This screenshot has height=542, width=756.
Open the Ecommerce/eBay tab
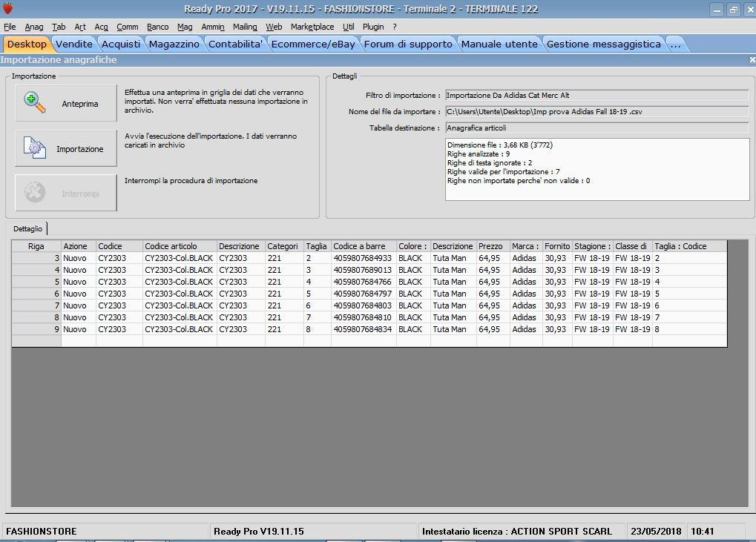pyautogui.click(x=312, y=44)
